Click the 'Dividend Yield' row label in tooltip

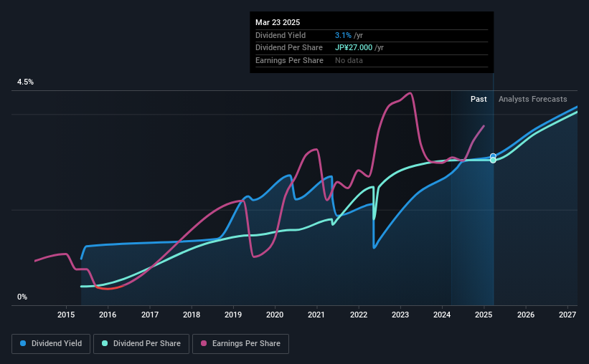pyautogui.click(x=281, y=35)
